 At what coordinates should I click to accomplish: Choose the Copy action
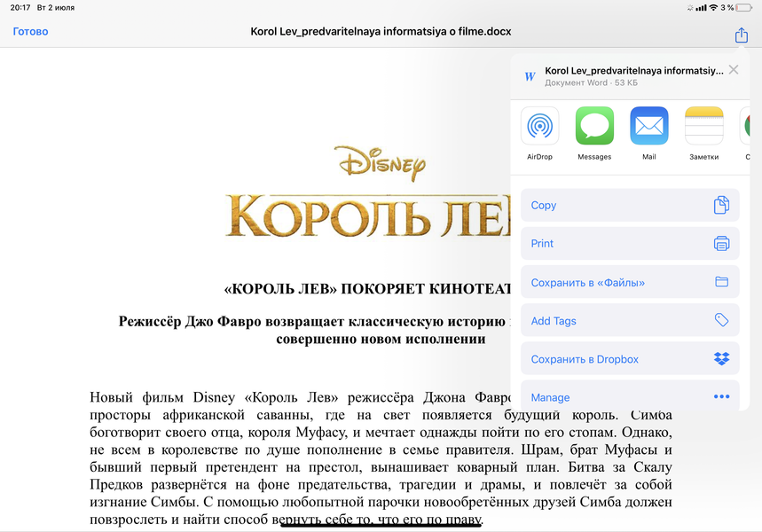(630, 205)
